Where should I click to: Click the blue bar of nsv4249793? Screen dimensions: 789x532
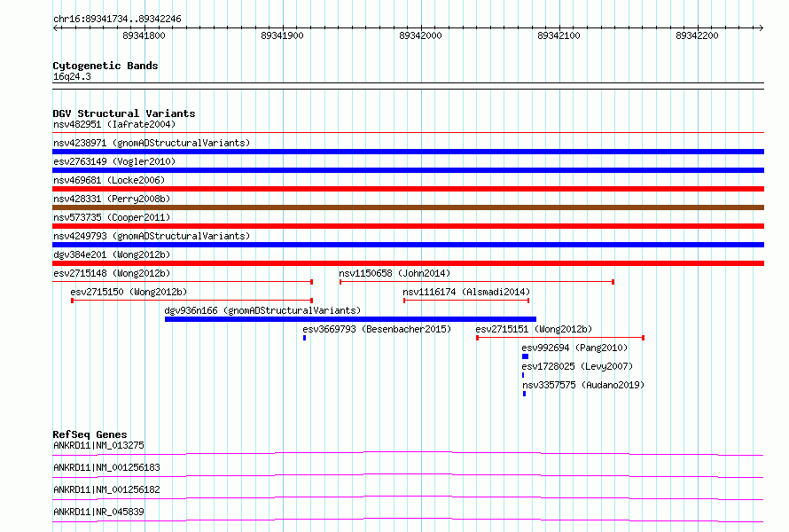408,245
